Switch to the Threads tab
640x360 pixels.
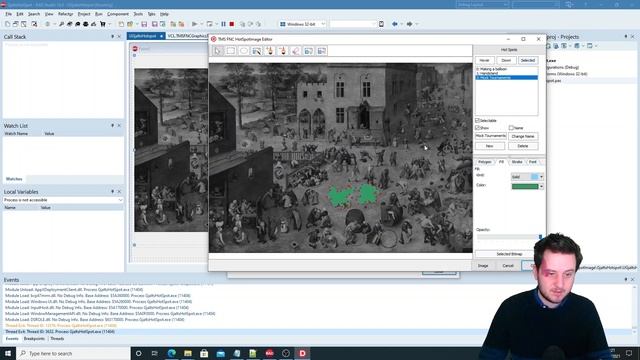pos(57,338)
